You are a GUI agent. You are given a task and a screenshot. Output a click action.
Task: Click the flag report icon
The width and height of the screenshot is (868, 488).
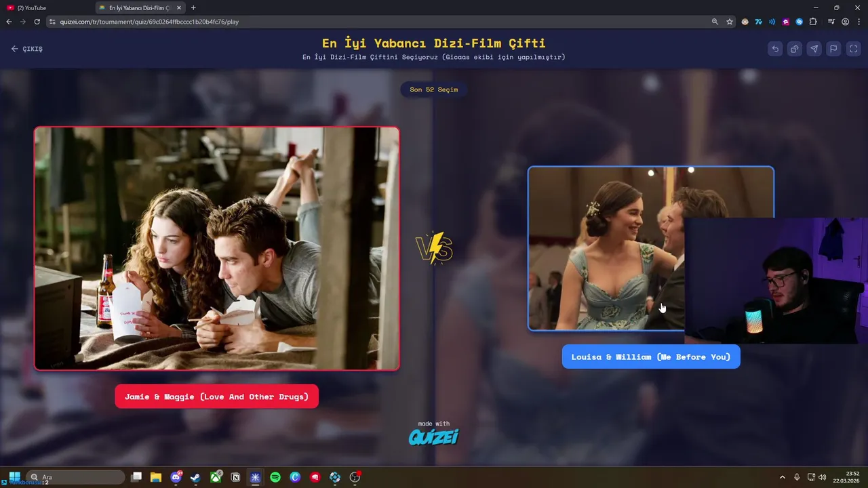(834, 49)
